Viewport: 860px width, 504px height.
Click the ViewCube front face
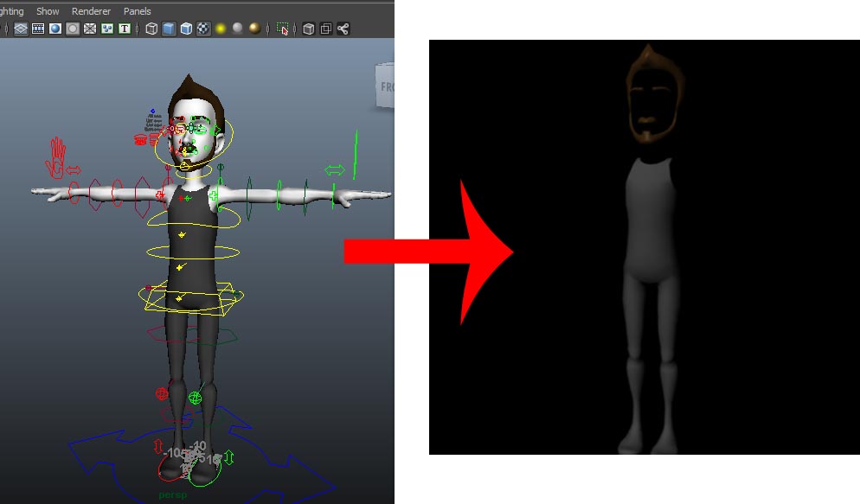click(x=384, y=85)
